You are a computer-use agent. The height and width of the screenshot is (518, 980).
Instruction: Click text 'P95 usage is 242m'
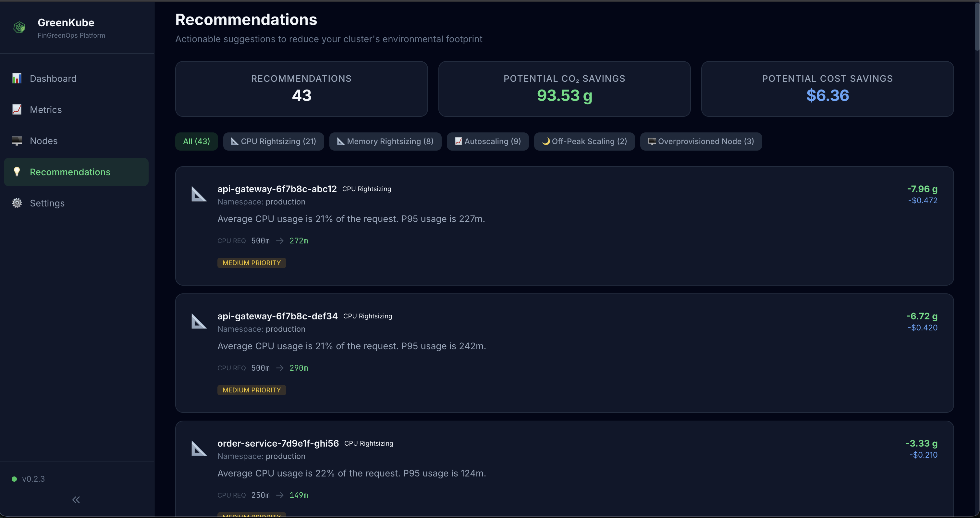pos(443,346)
